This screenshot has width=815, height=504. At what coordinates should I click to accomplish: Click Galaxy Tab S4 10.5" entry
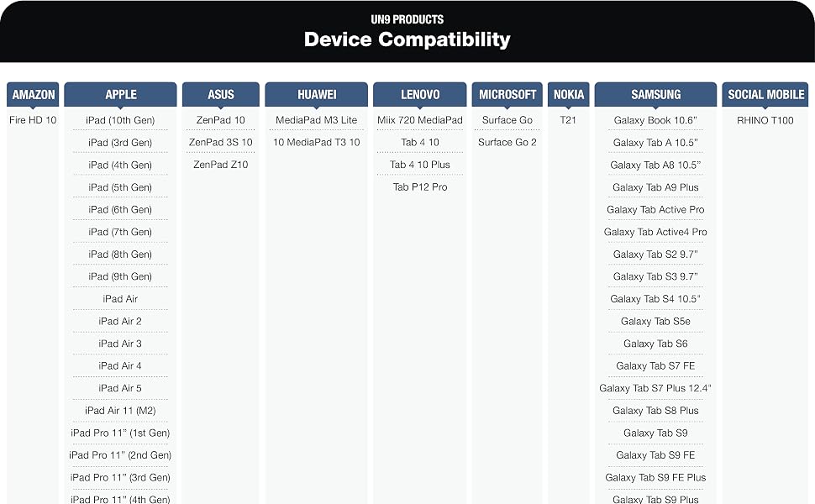655,299
